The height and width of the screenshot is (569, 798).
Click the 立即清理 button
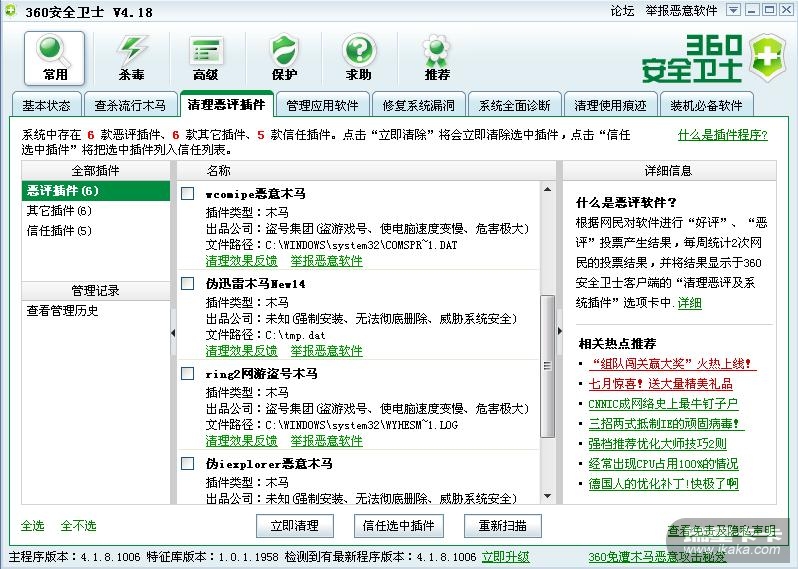click(295, 526)
